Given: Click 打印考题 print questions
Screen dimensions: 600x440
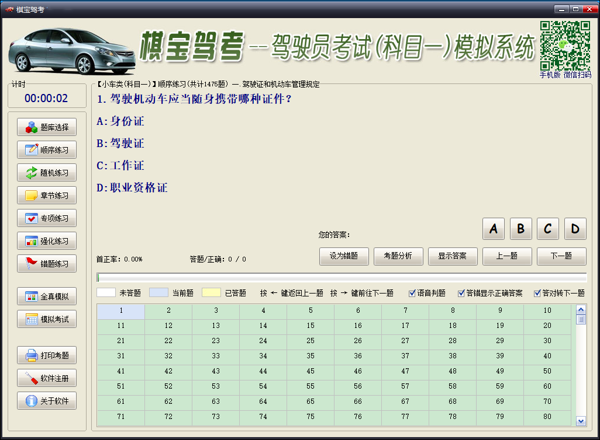Looking at the screenshot, I should (x=46, y=356).
